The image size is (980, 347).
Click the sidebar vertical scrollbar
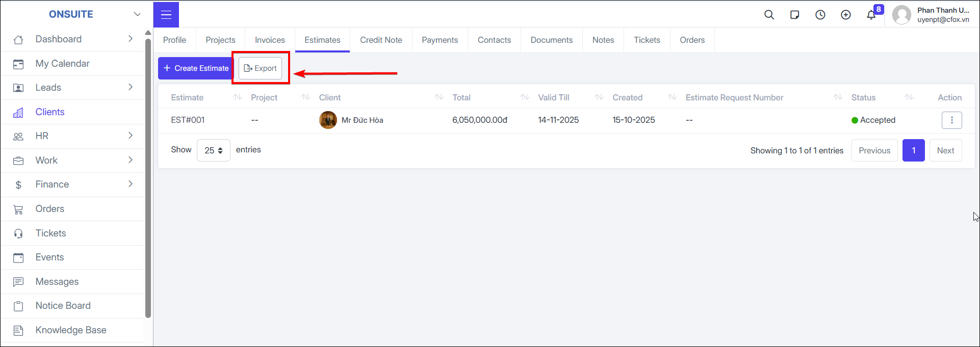(148, 178)
